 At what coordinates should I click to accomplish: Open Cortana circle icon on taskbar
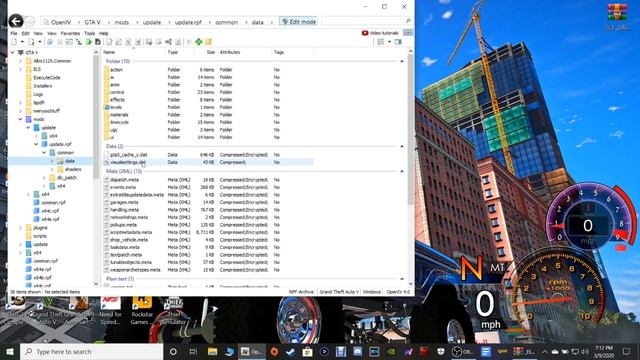[x=173, y=351]
